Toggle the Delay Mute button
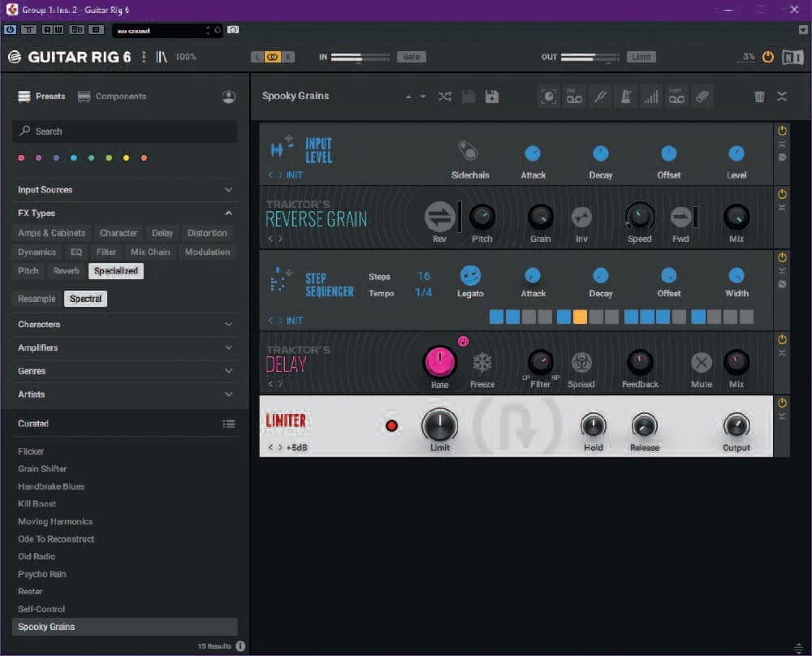812x656 pixels. 702,362
